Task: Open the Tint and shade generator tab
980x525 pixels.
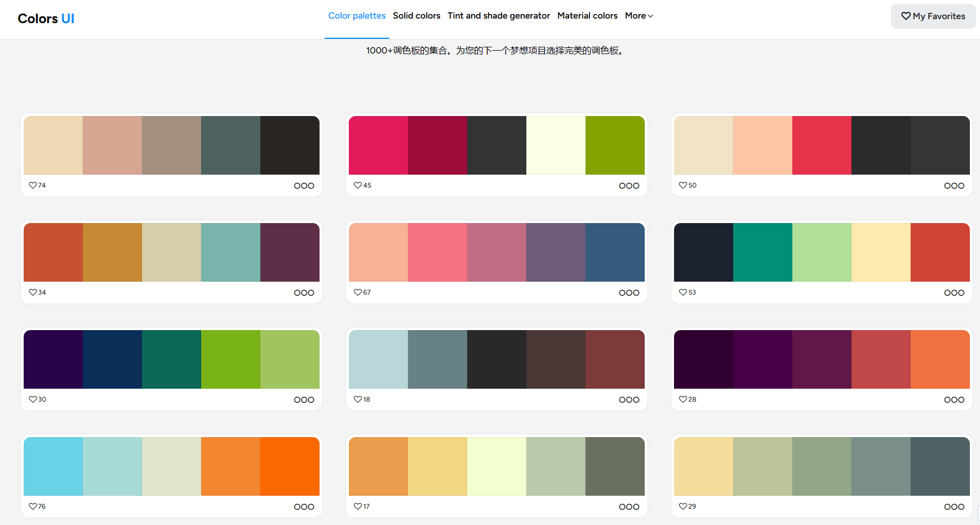Action: click(x=499, y=16)
